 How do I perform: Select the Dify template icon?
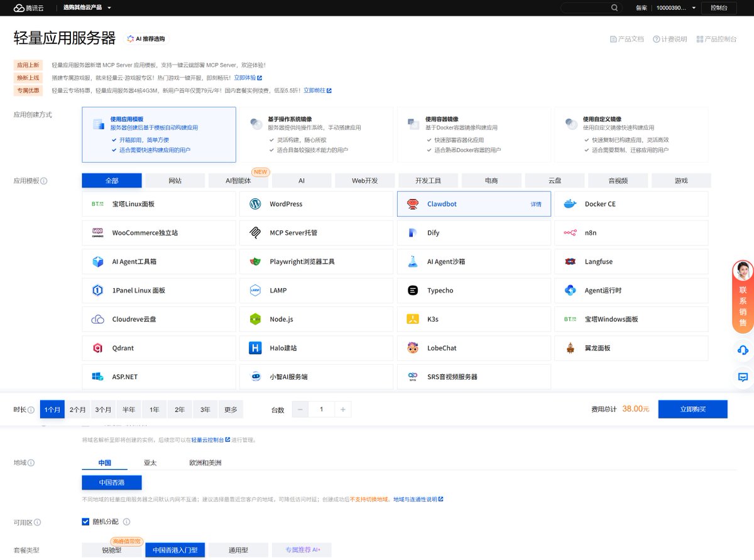click(x=413, y=233)
